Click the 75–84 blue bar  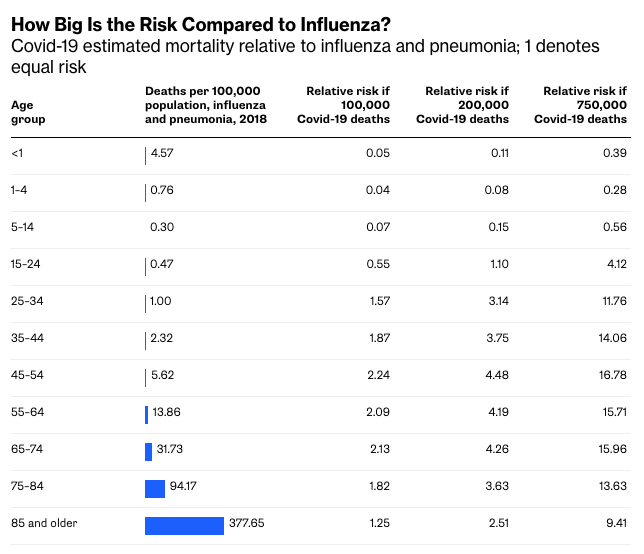(x=155, y=488)
